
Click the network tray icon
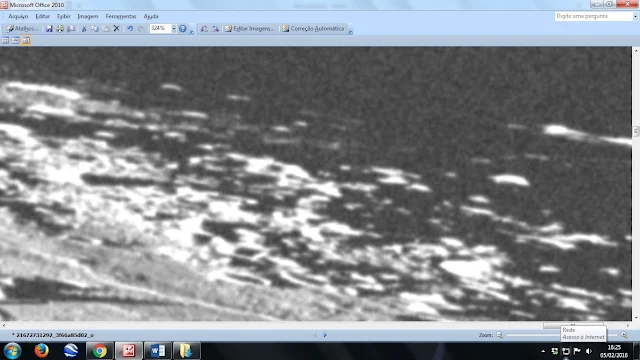click(x=566, y=351)
